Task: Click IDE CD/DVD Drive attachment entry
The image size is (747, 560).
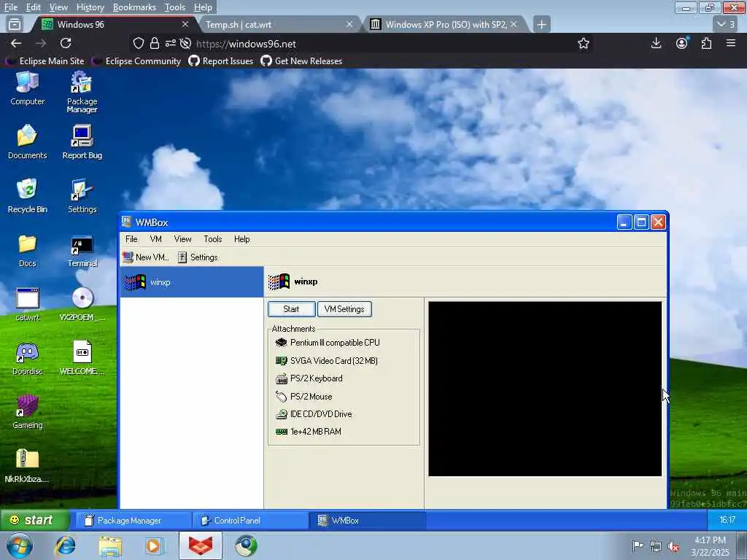Action: [x=314, y=414]
